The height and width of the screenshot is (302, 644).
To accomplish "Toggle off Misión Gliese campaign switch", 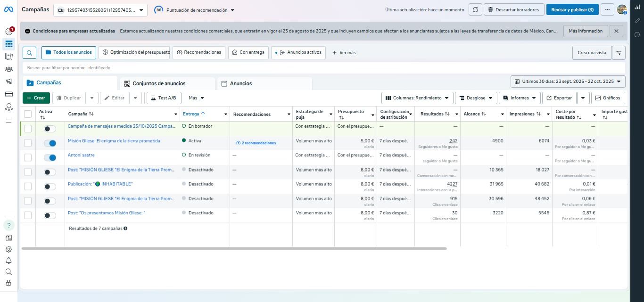I will [50, 143].
